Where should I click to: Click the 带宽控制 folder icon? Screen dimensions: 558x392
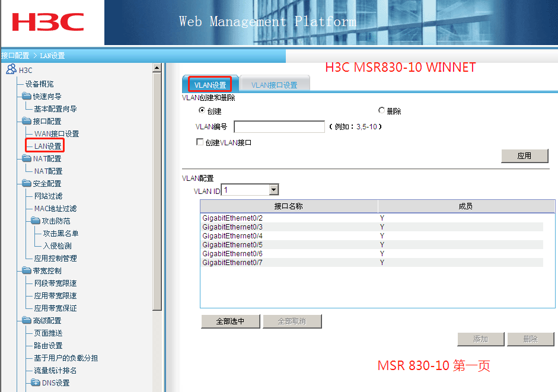tap(26, 270)
